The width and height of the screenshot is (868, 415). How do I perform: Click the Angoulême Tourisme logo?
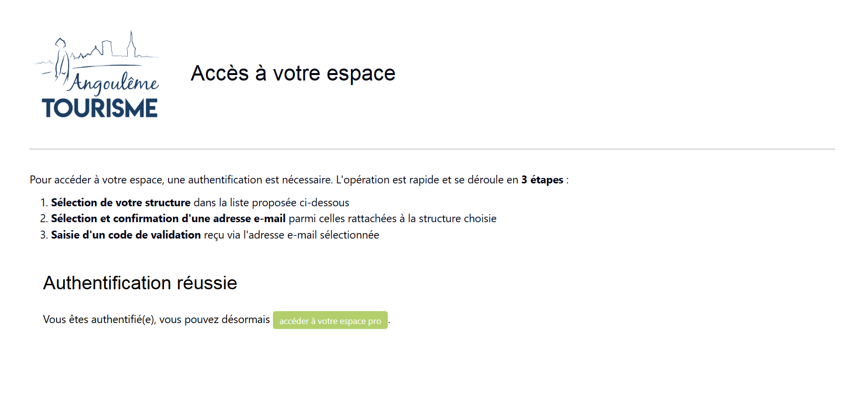click(97, 75)
